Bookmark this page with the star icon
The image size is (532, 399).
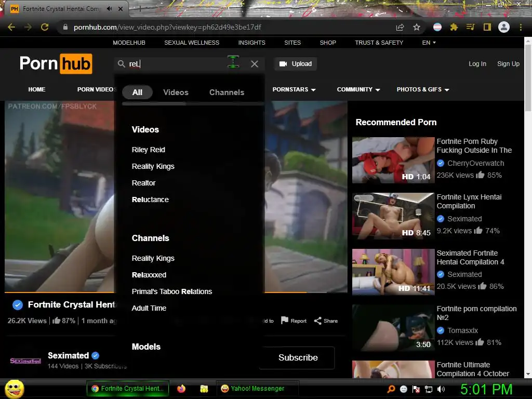coord(417,27)
